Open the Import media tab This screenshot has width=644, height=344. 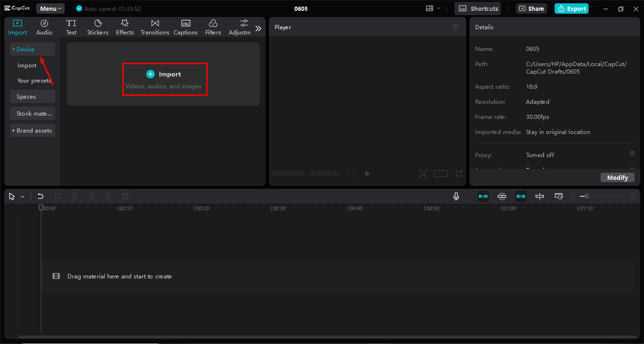click(x=18, y=27)
